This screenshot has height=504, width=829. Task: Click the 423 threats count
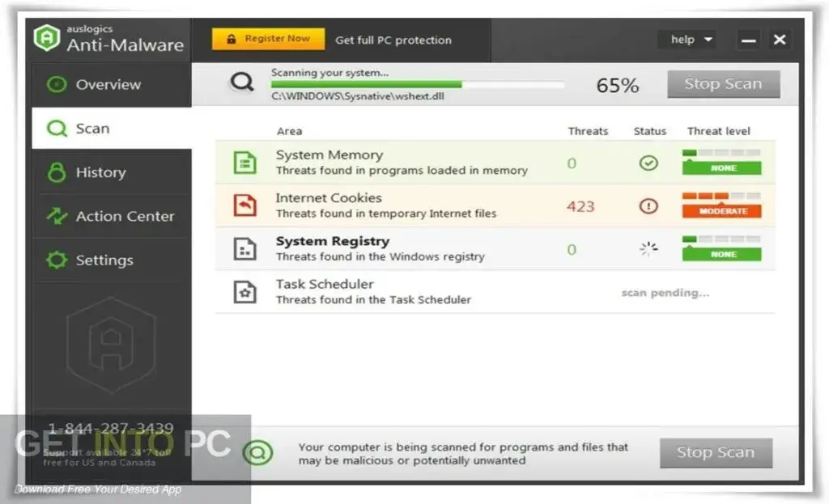(580, 206)
